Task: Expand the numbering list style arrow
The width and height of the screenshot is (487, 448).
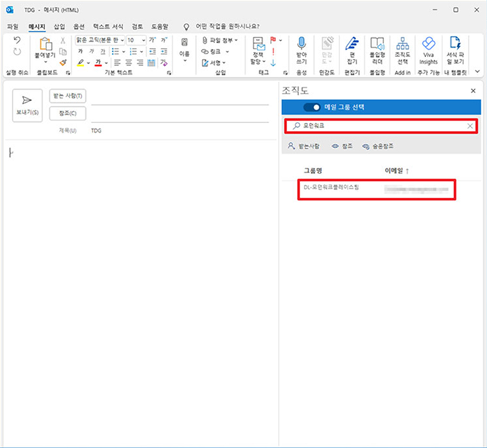Action: point(142,52)
